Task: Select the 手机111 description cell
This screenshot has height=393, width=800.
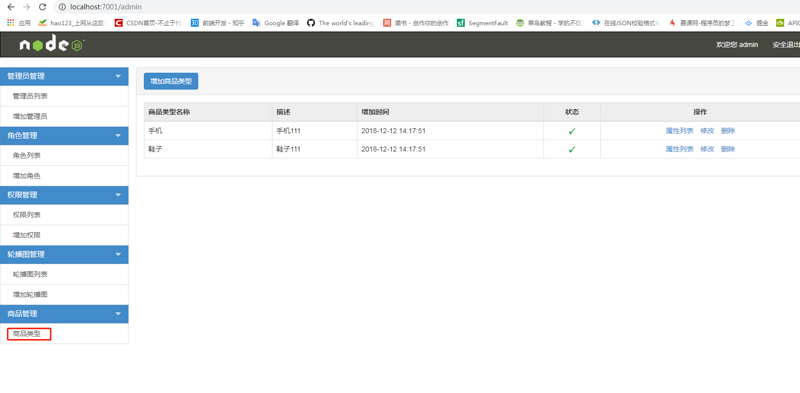Action: coord(315,131)
